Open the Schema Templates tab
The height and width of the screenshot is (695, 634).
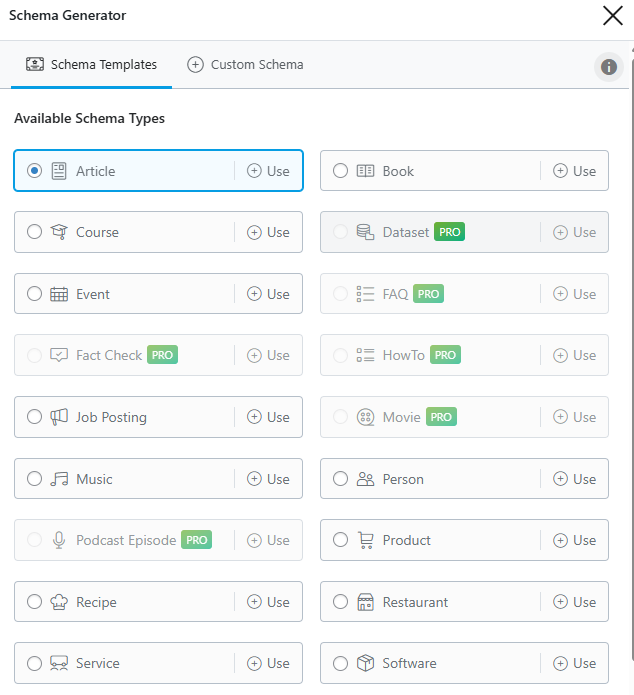point(91,65)
